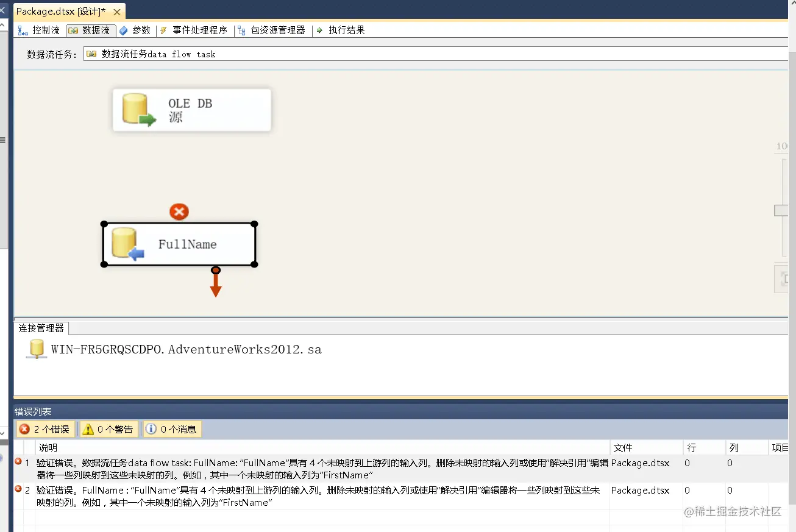Screen dimensions: 796x532
Task: Click the error icon of row 1
Action: tap(18, 462)
